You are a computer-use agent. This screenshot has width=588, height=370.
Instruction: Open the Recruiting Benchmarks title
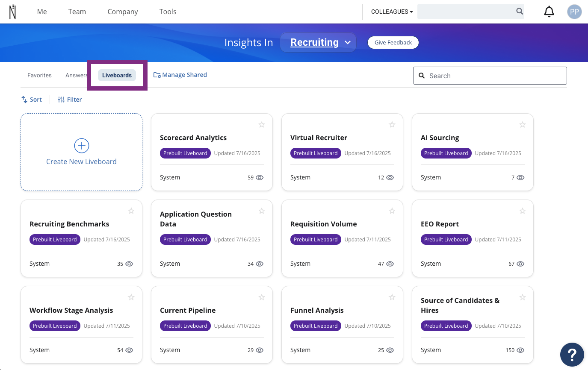tap(69, 224)
